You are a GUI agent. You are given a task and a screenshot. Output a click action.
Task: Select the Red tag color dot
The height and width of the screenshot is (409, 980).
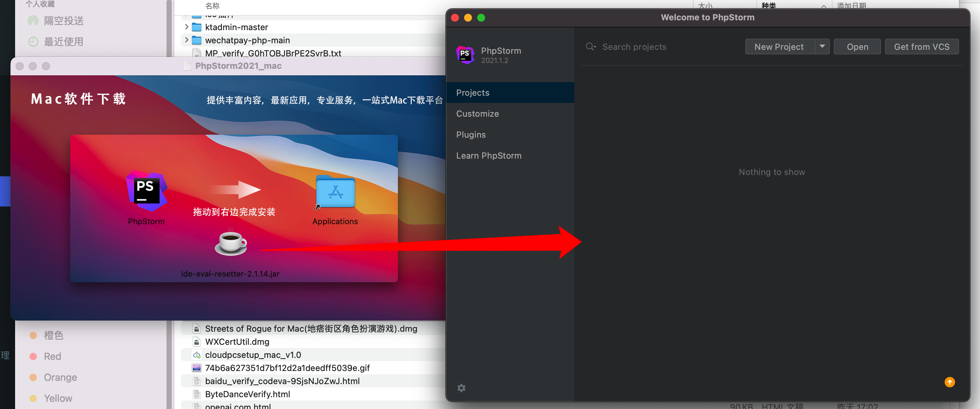click(x=33, y=356)
